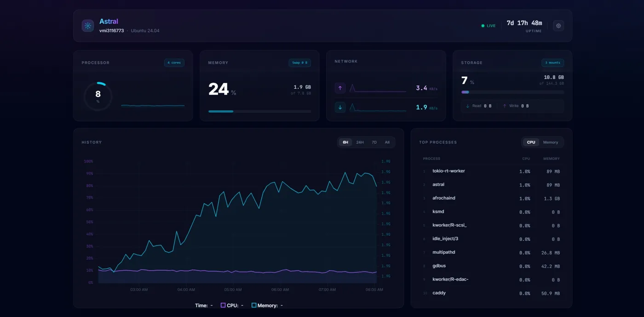Viewport: 644px width, 317px height.
Task: Click the processor circular usage gauge
Action: coord(98,96)
